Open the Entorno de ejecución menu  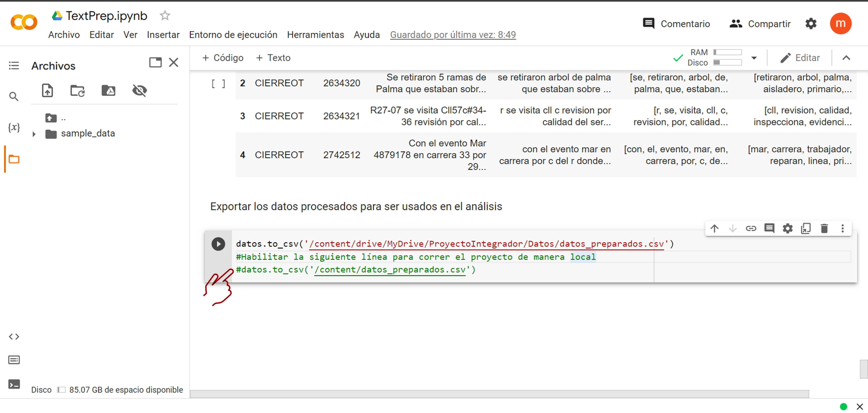coord(233,35)
